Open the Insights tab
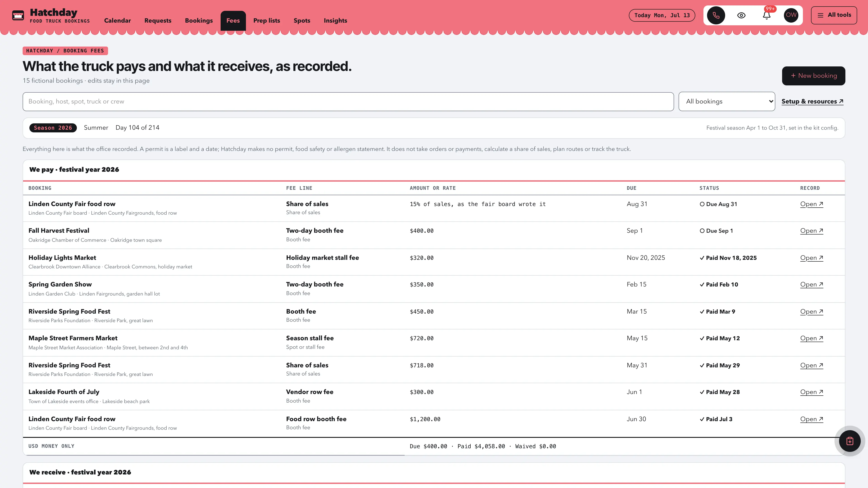 coord(335,21)
